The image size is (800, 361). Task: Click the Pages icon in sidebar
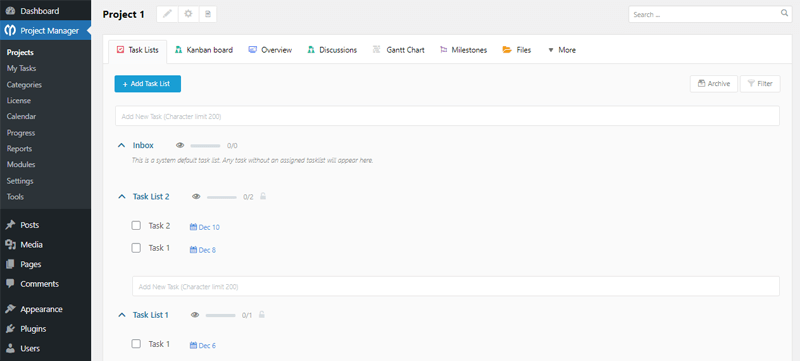(10, 264)
